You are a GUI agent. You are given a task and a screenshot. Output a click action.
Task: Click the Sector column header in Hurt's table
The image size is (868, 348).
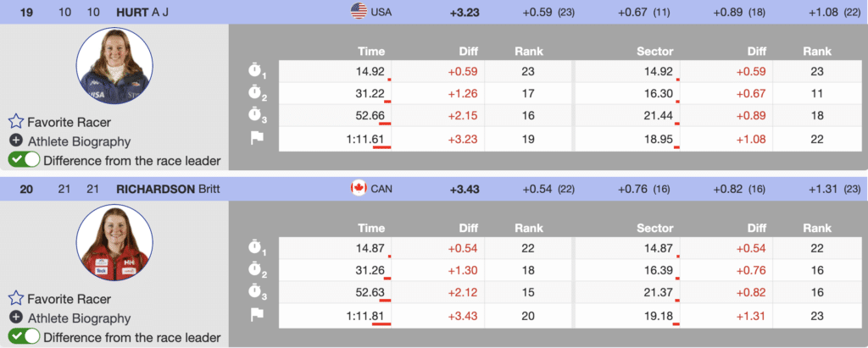tap(654, 51)
